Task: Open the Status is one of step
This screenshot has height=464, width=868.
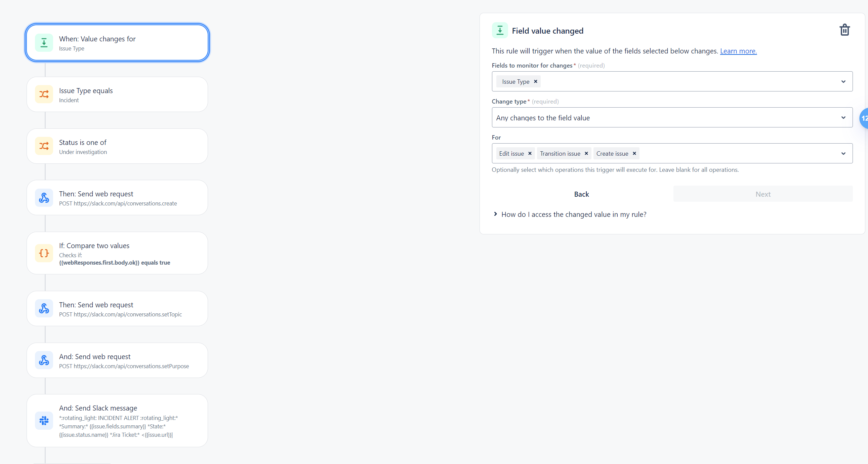Action: click(x=117, y=146)
